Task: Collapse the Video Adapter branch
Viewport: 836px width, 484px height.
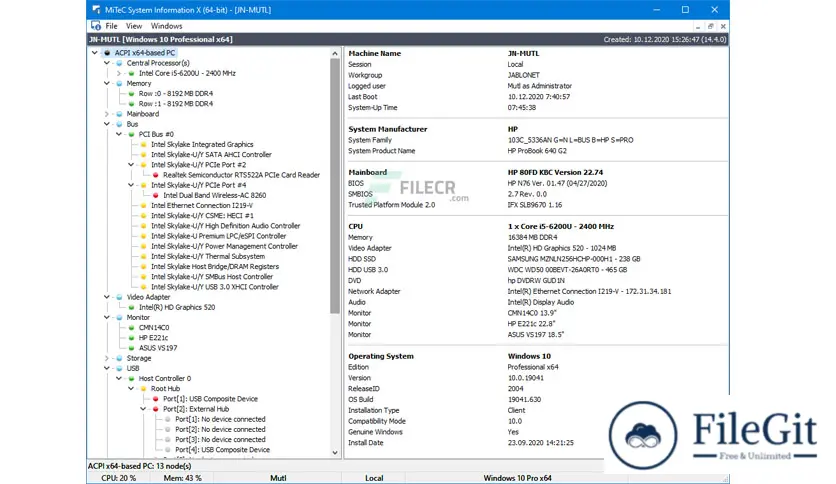Action: point(107,297)
